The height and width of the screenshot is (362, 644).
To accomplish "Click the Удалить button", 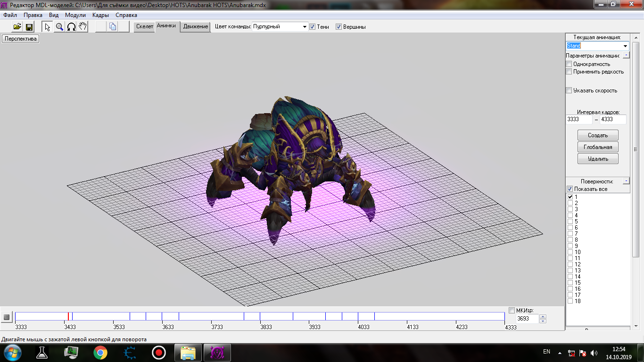I will tap(598, 159).
